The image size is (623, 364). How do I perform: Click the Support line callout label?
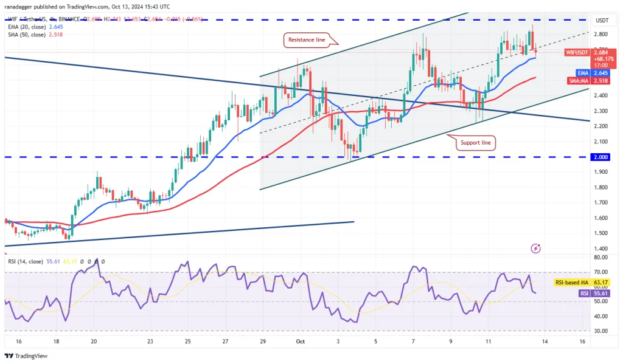[476, 143]
